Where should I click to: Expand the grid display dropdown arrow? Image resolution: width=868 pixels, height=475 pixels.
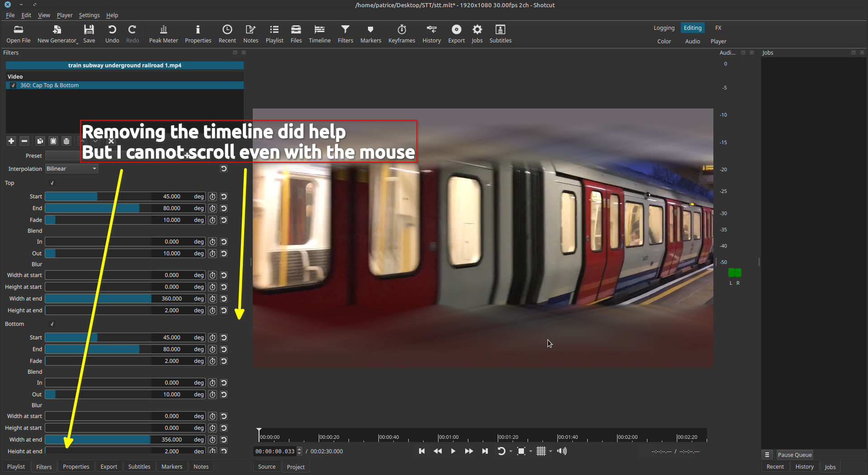click(551, 451)
